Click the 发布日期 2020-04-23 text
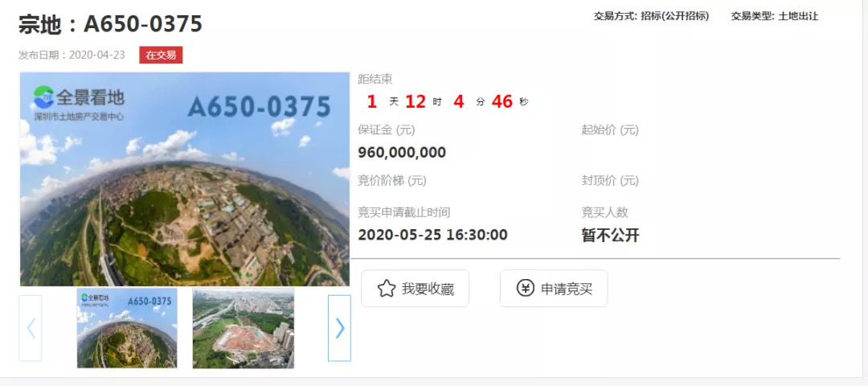 72,55
